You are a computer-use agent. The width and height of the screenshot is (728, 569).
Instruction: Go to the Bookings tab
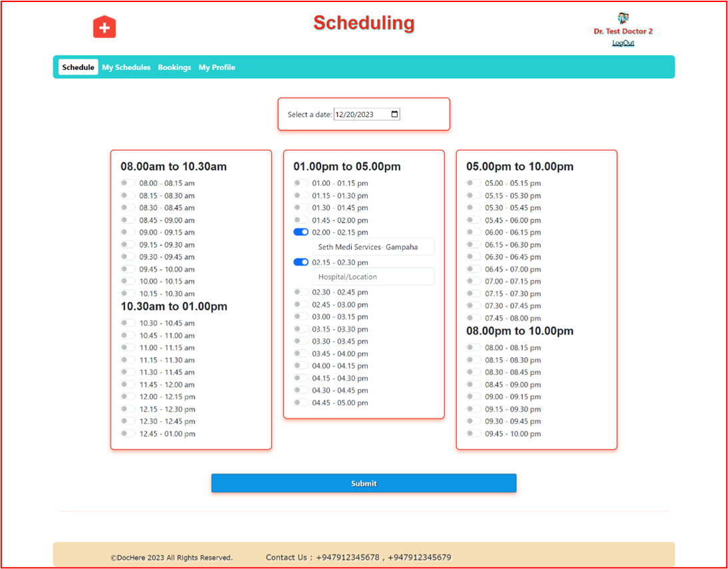tap(175, 67)
